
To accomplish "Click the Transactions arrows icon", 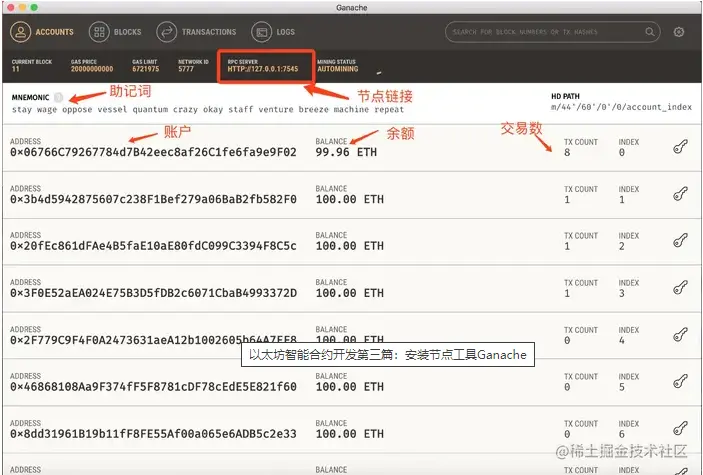I will pyautogui.click(x=166, y=32).
